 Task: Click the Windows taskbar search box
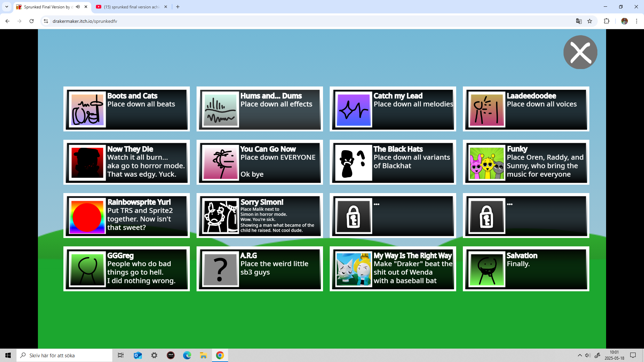pyautogui.click(x=64, y=355)
